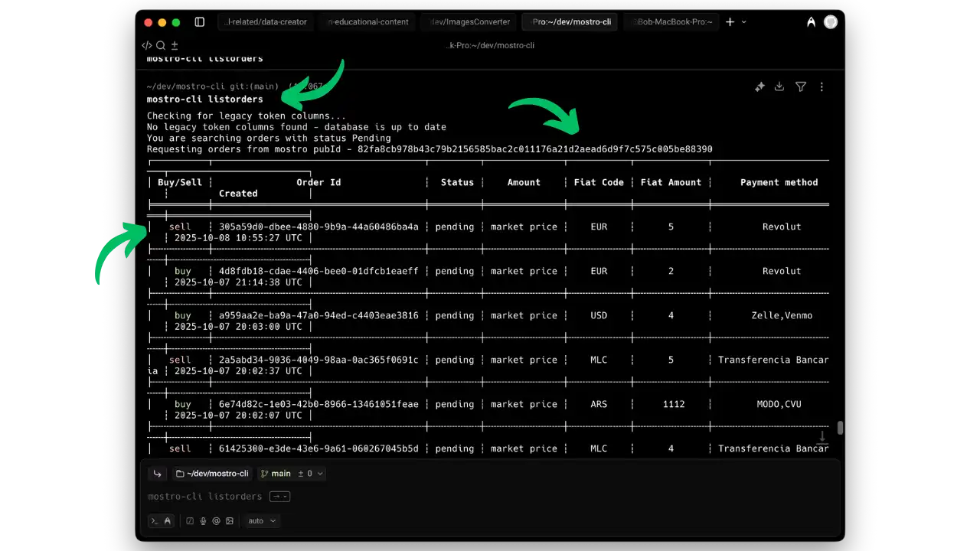Click the @ context mention icon

point(216,521)
